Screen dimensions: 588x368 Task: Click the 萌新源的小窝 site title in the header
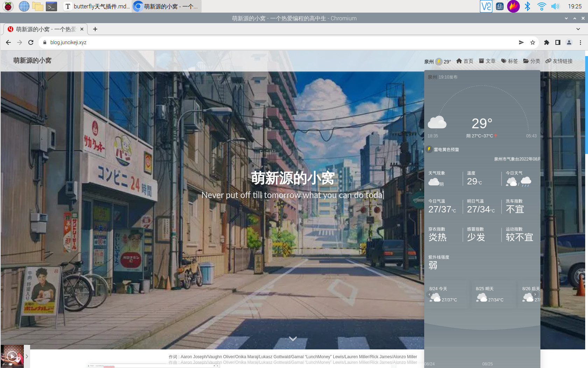32,61
